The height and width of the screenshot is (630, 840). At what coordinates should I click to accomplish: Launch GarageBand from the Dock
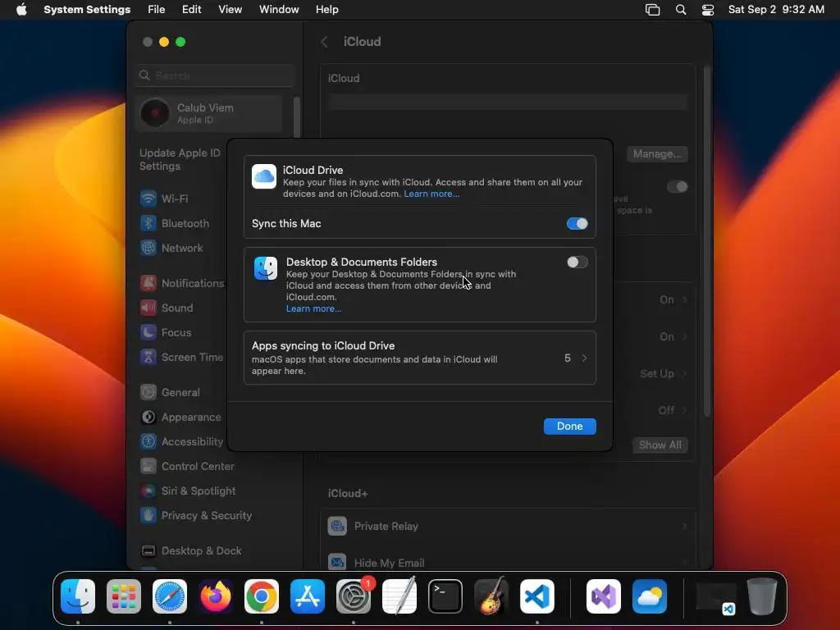coord(491,596)
